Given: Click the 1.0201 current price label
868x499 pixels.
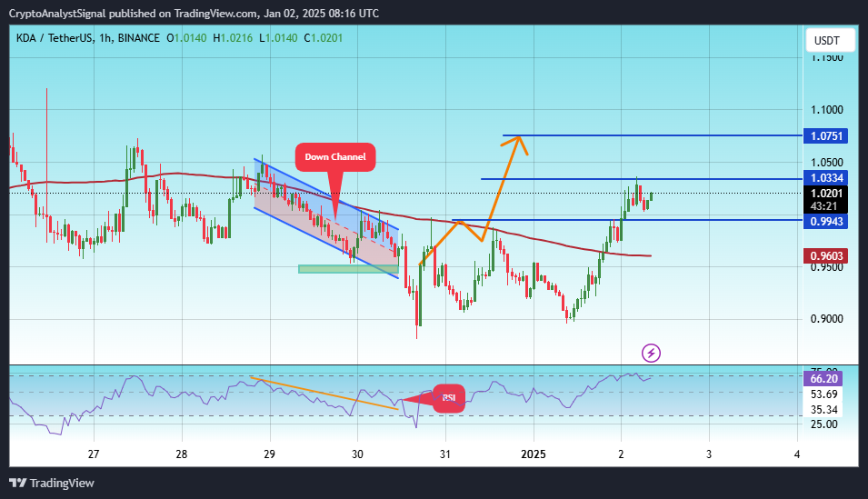Looking at the screenshot, I should [x=826, y=194].
